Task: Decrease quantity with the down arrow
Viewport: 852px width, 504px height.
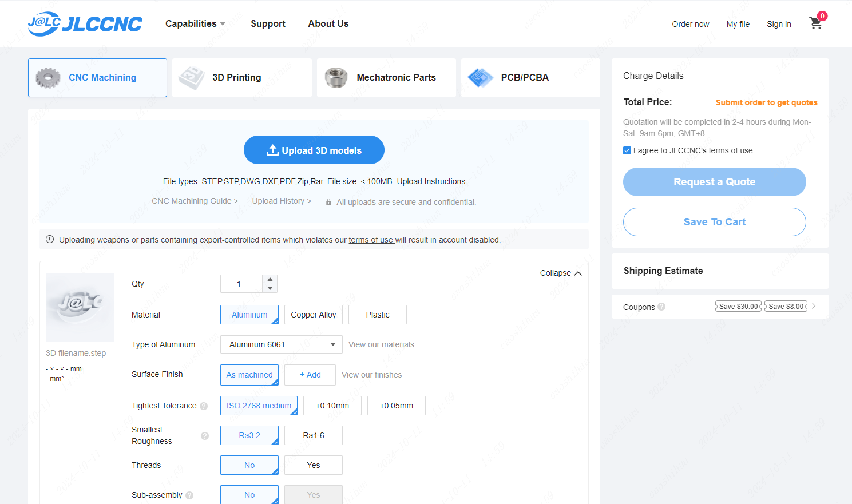Action: tap(270, 288)
